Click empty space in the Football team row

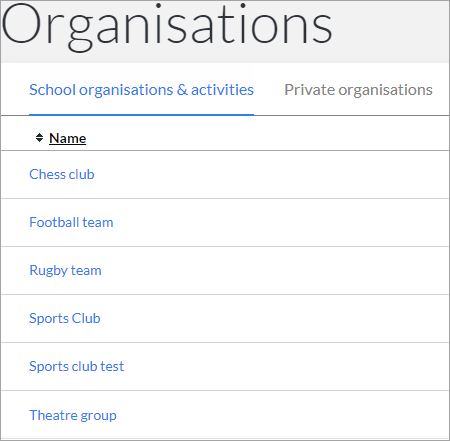tap(267, 223)
